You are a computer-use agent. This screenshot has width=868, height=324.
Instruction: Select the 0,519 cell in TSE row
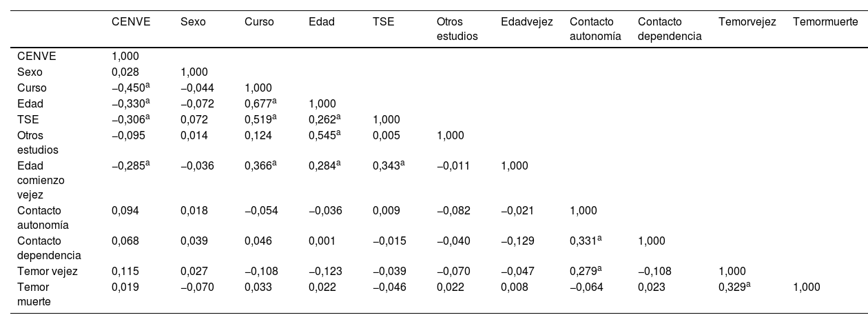(260, 119)
